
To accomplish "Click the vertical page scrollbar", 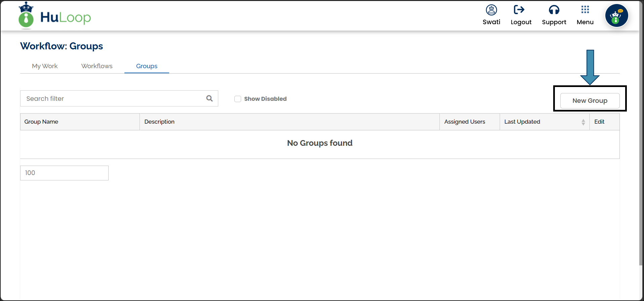I will (641, 134).
